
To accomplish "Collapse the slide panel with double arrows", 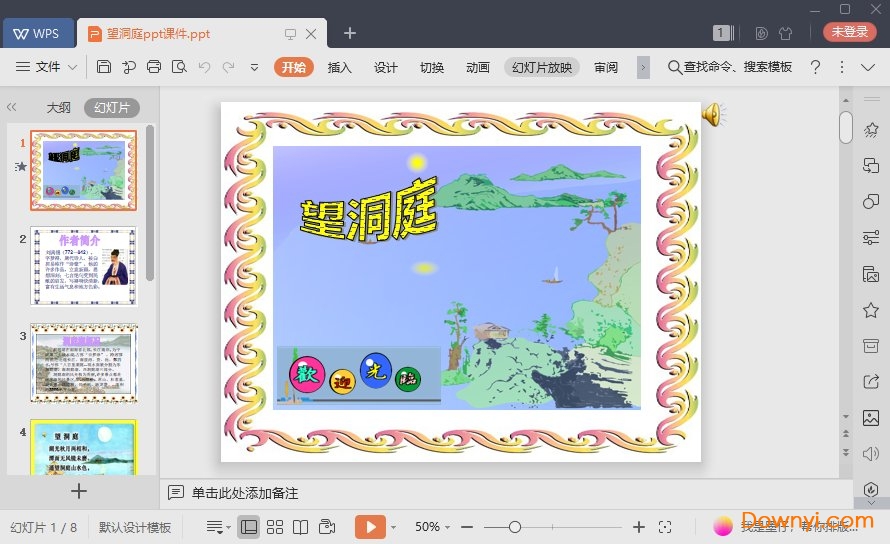I will click(x=11, y=107).
